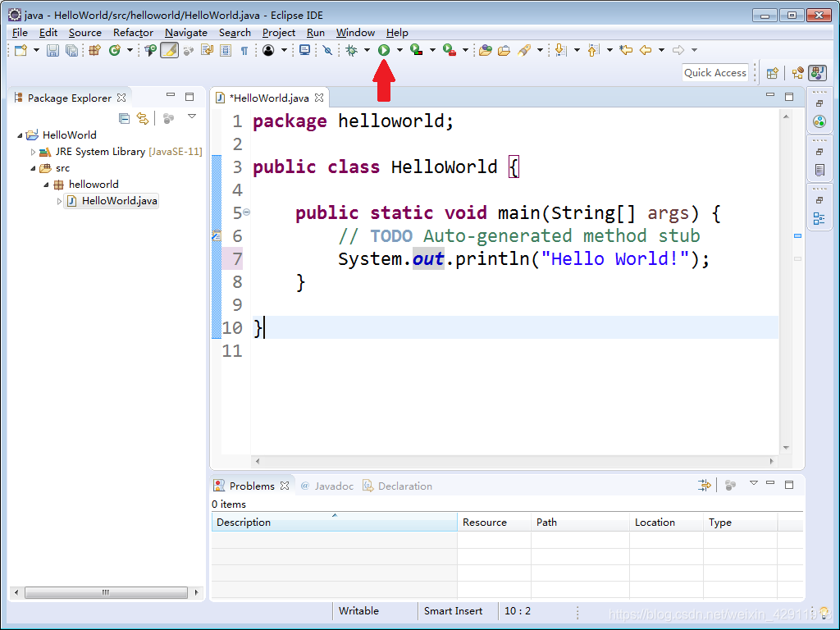Image resolution: width=840 pixels, height=630 pixels.
Task: Toggle Skip All Breakpoints button
Action: click(328, 50)
